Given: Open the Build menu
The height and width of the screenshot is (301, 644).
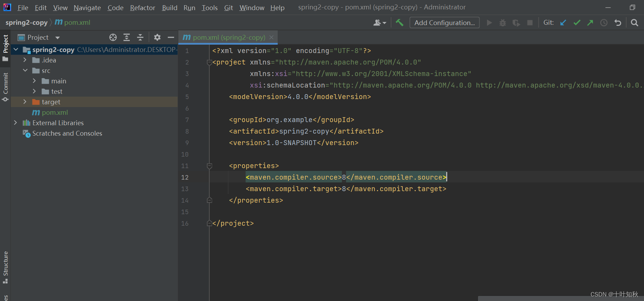Looking at the screenshot, I should pos(170,8).
